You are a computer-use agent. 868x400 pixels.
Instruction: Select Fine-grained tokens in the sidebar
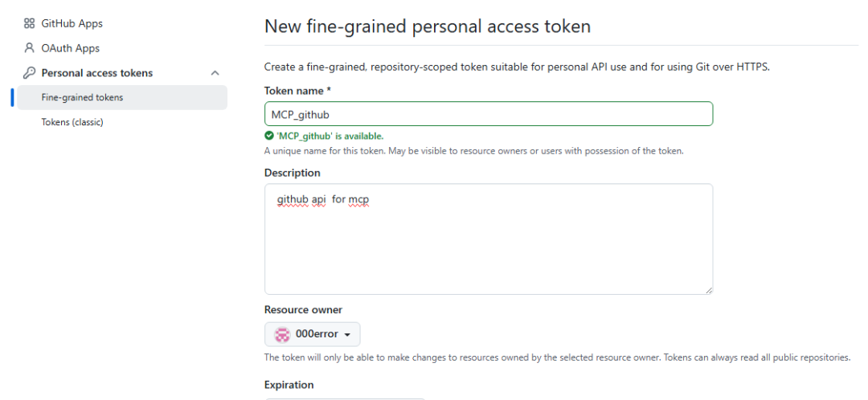click(82, 97)
